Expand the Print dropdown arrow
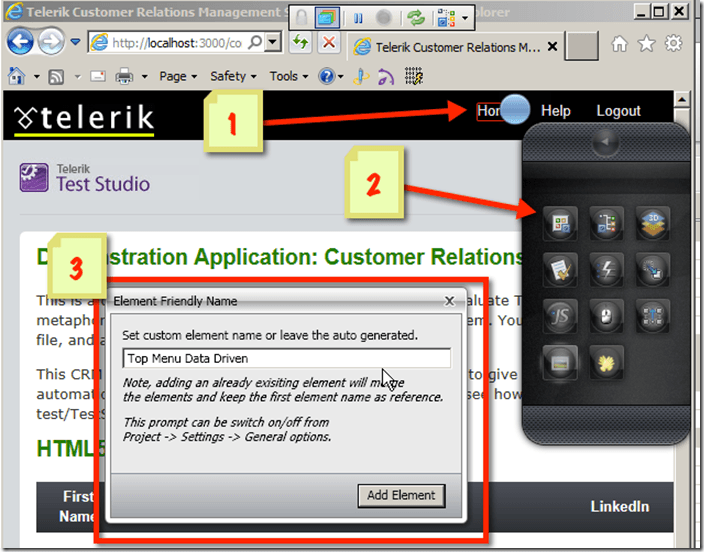The image size is (704, 552). click(x=144, y=77)
